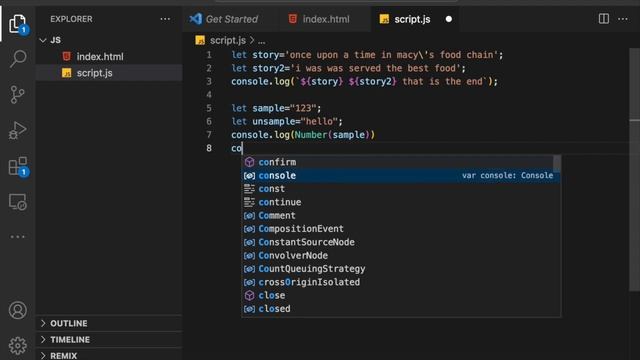This screenshot has height=360, width=640.
Task: Expand the TIMELINE section
Action: [x=109, y=340]
